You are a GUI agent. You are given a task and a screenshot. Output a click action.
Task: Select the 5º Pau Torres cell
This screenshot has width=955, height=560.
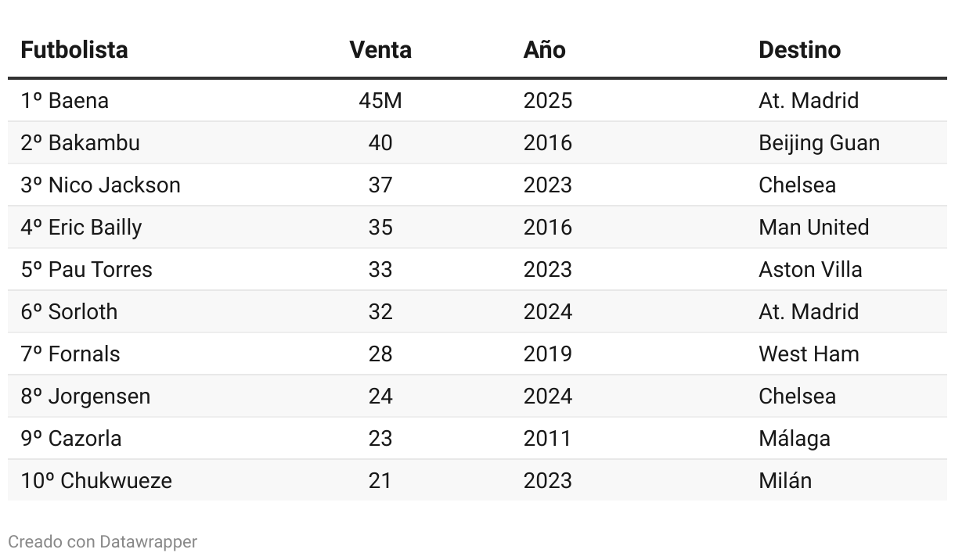click(x=86, y=270)
